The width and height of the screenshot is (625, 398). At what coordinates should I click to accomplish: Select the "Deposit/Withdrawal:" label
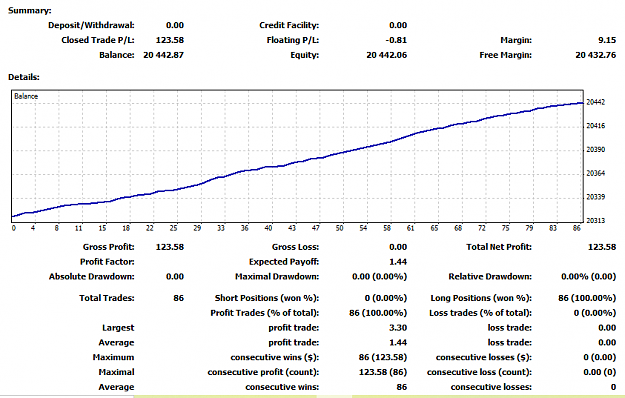tap(91, 25)
